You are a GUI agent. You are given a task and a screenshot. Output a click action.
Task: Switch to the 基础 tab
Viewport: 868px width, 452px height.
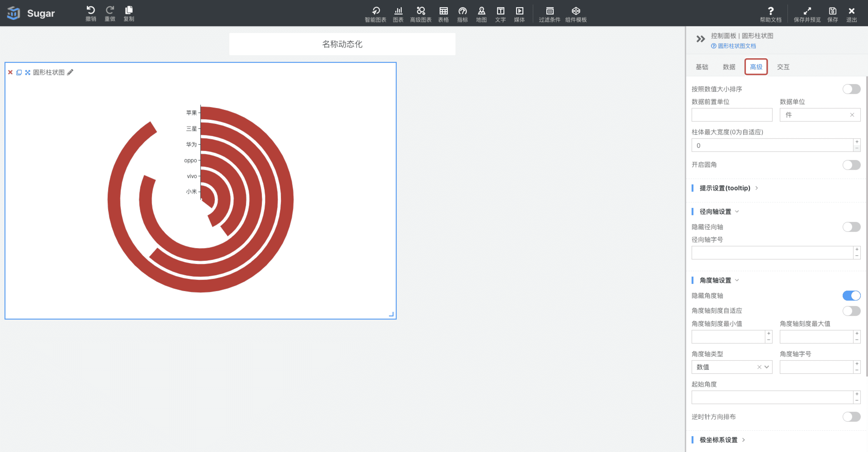point(702,67)
